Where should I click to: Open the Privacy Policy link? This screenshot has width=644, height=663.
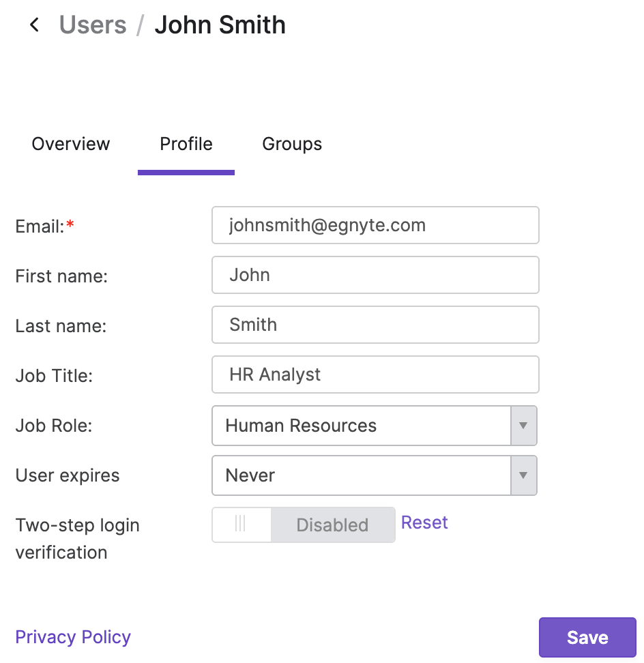[x=73, y=637]
